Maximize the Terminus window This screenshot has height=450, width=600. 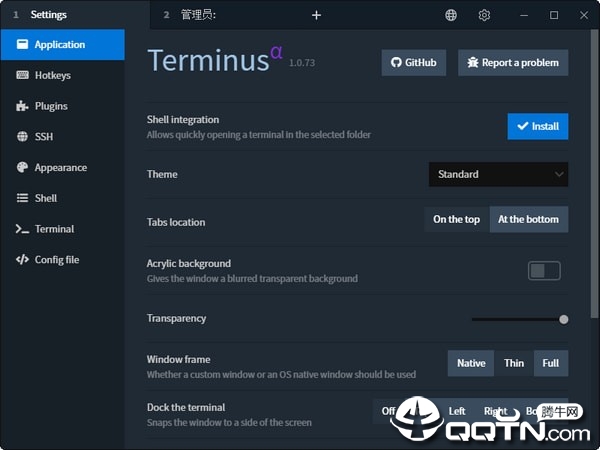pos(554,15)
